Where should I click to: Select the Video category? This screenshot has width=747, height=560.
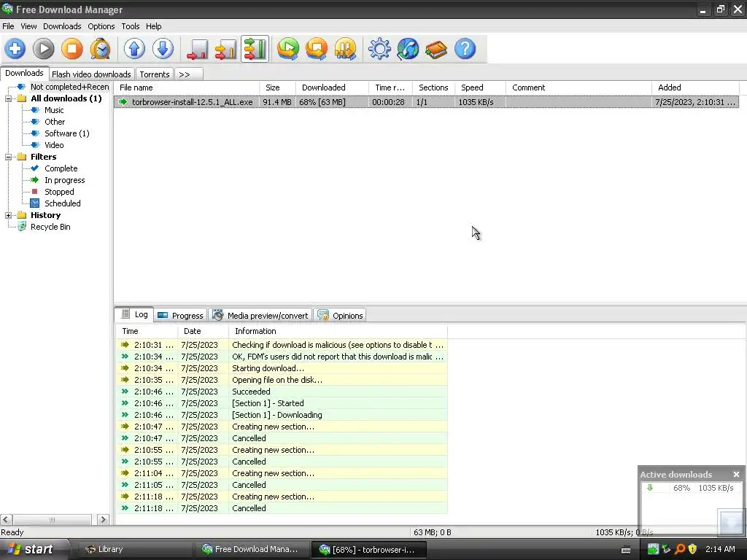[x=54, y=145]
